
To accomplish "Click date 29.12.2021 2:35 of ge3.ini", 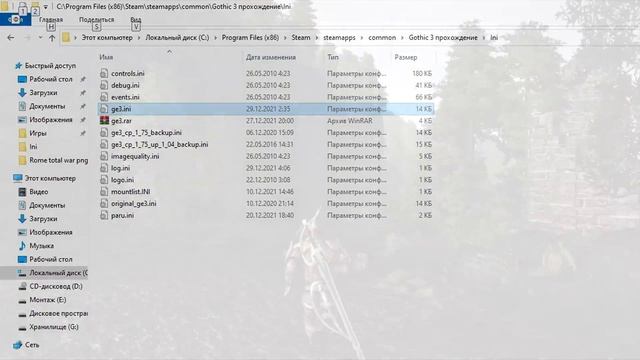I will click(268, 109).
